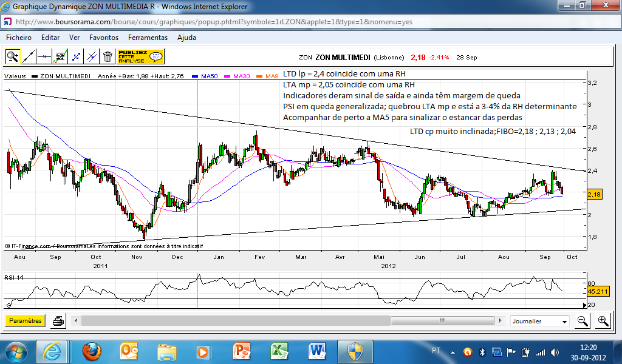Screen dimensions: 622x364
Task: Click the power plug battery tray icon
Action: [x=525, y=352]
